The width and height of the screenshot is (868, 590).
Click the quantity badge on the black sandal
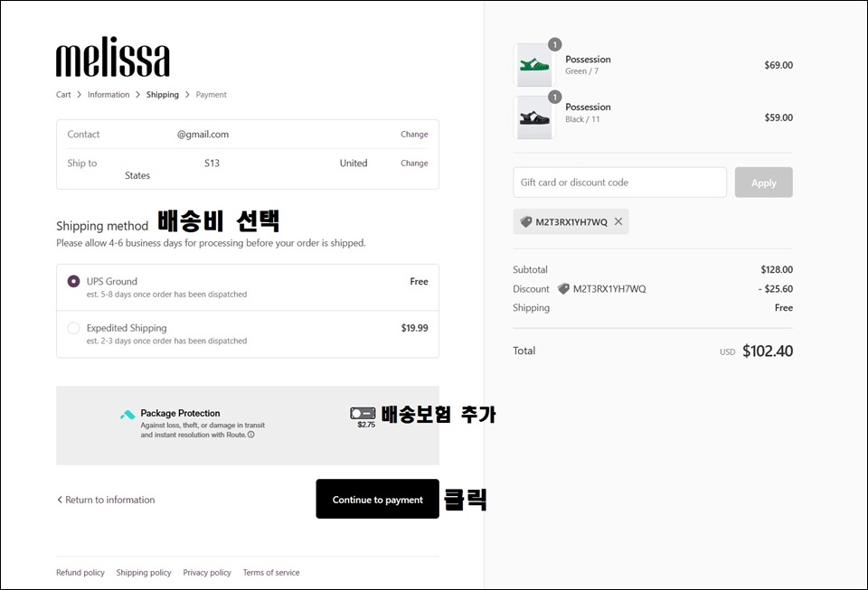click(x=554, y=97)
